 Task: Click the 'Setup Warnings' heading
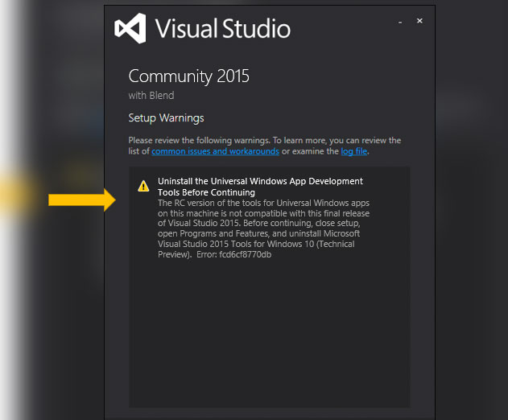coord(166,118)
